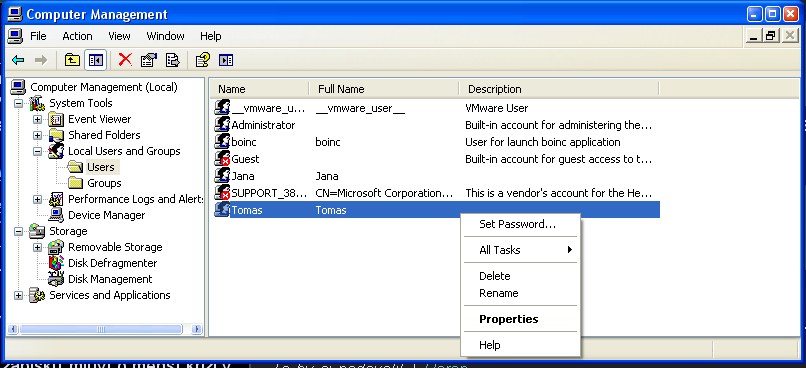Expand the Event Viewer node
The height and width of the screenshot is (368, 806).
point(38,119)
